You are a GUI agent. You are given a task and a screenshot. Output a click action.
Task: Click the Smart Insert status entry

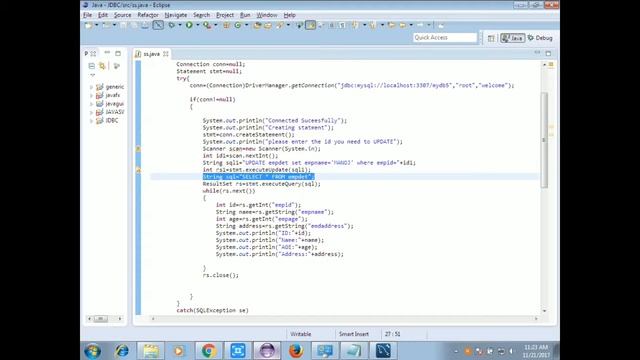(353, 334)
